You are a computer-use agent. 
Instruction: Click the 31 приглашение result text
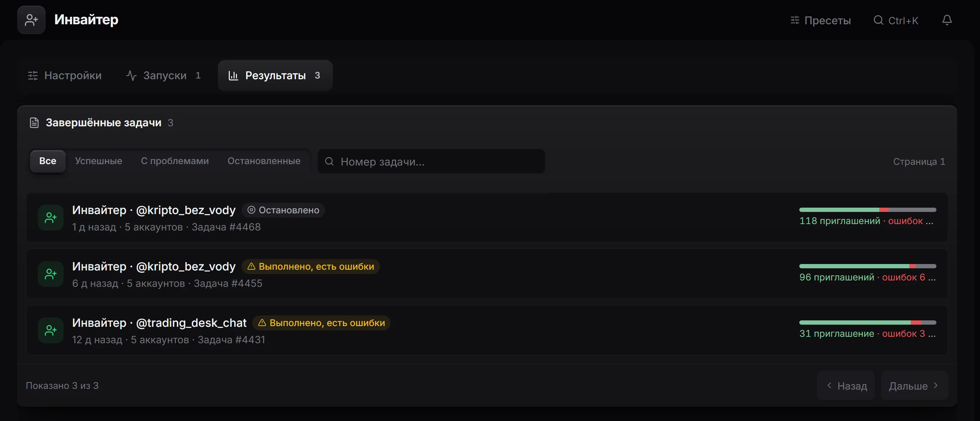pos(836,333)
